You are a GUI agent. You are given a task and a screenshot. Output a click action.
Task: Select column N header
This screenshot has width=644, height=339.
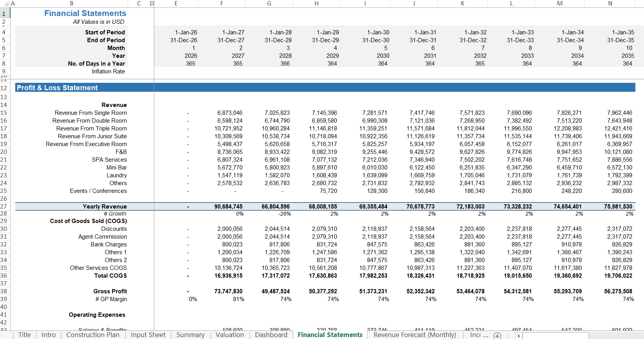[x=610, y=4]
